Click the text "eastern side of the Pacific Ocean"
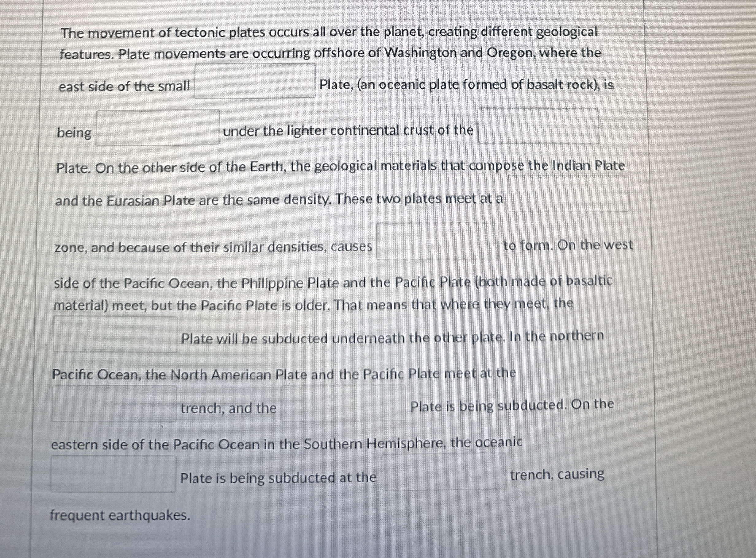This screenshot has width=756, height=558. click(155, 444)
